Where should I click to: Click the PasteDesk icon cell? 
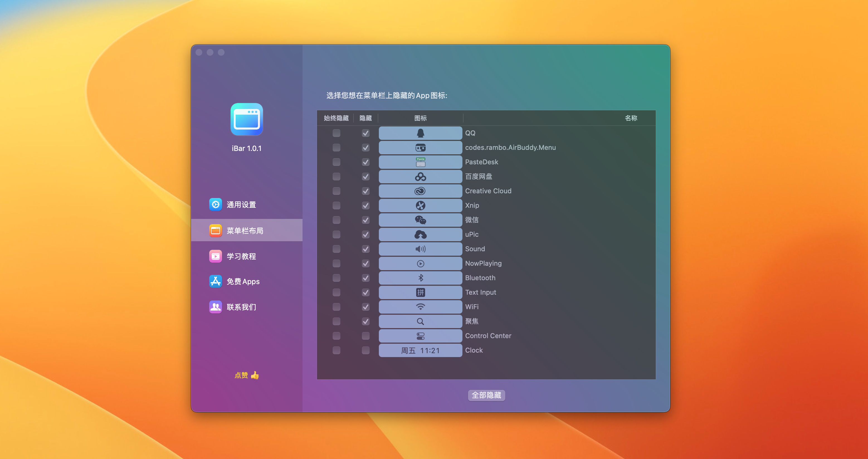(x=420, y=162)
